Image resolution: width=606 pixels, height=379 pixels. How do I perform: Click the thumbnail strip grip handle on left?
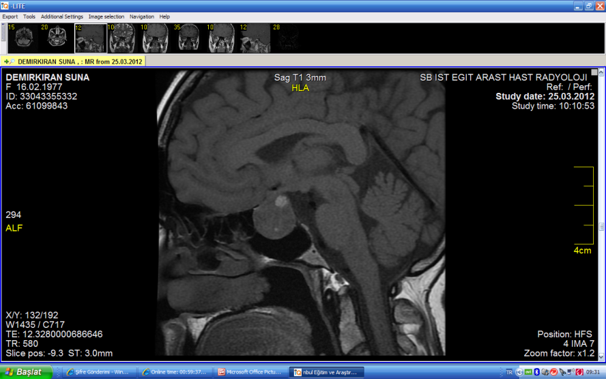pyautogui.click(x=3, y=32)
